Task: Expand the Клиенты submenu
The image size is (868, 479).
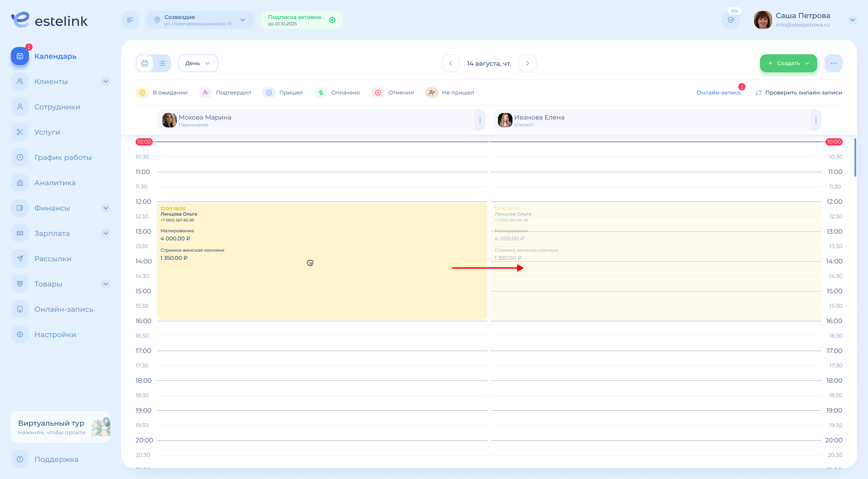Action: (x=106, y=81)
